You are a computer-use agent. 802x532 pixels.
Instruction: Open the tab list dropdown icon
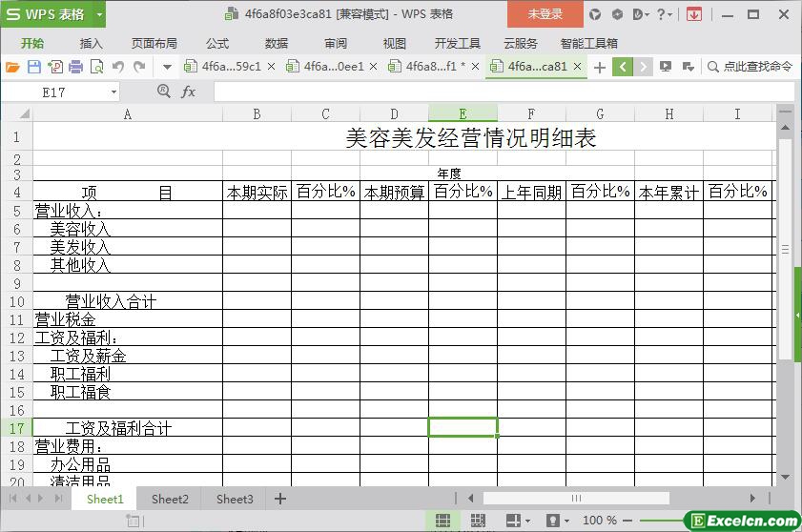[688, 67]
